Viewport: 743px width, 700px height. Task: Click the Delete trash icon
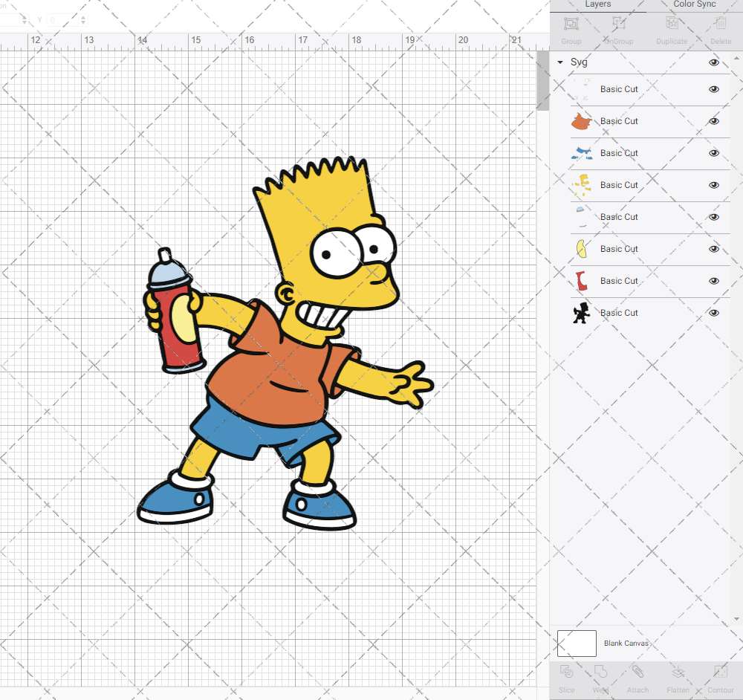pyautogui.click(x=721, y=23)
